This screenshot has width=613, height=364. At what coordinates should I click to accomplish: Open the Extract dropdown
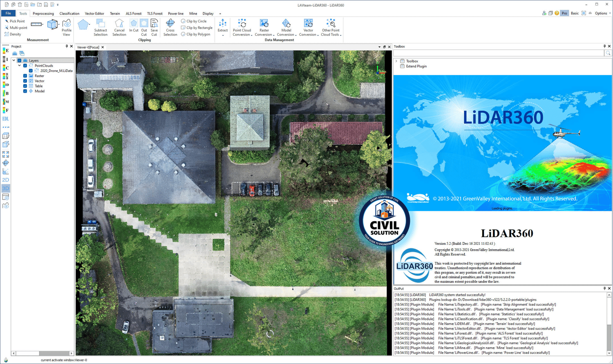pyautogui.click(x=223, y=28)
